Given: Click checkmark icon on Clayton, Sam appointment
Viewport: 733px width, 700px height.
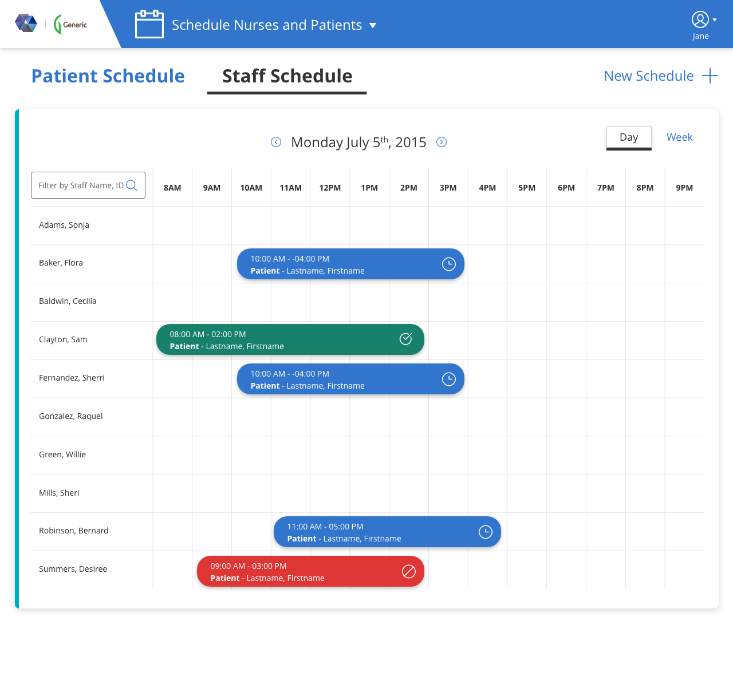Looking at the screenshot, I should (x=406, y=339).
